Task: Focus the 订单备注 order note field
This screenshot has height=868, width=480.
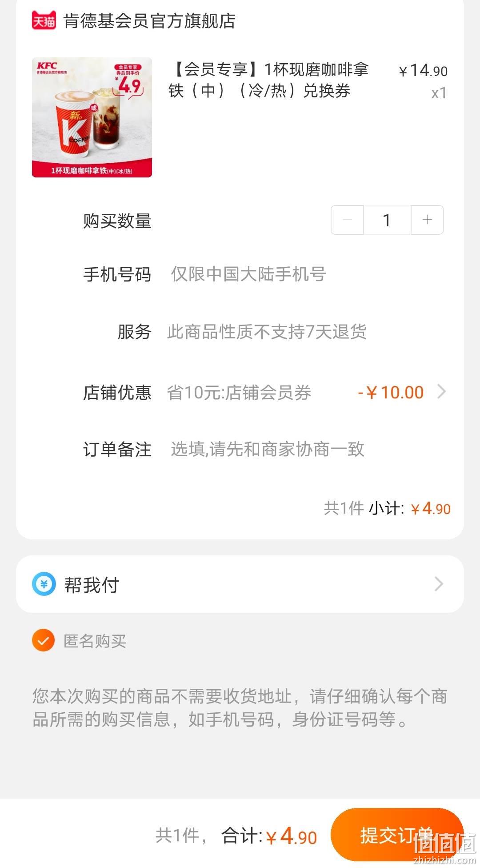Action: (308, 449)
